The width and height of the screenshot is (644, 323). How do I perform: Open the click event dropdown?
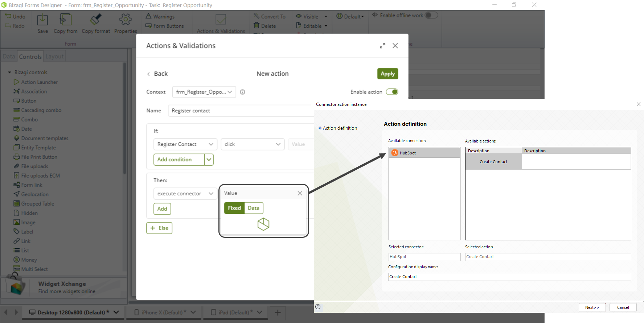coord(253,144)
